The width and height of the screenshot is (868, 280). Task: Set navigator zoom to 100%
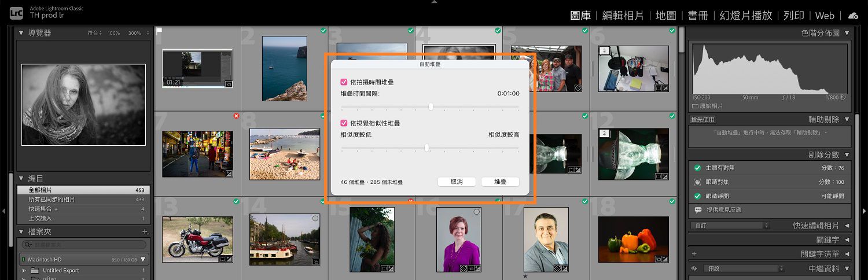[114, 33]
